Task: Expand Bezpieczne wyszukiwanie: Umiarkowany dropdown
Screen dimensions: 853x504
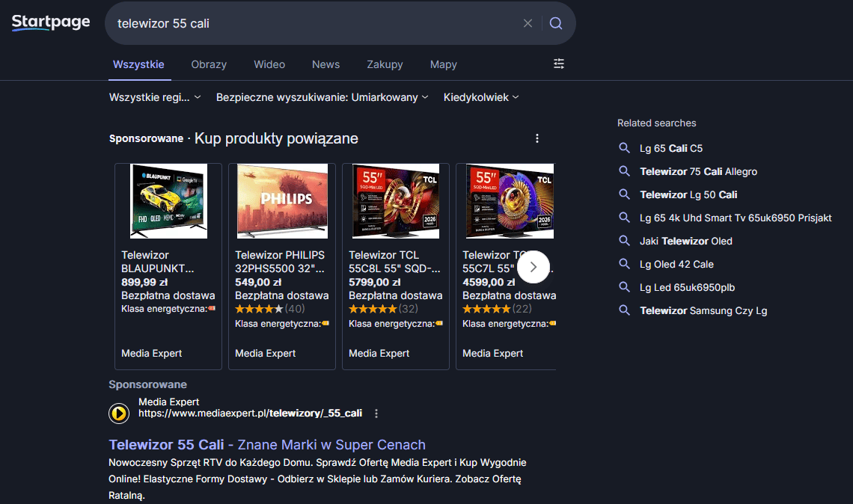Action: click(322, 97)
